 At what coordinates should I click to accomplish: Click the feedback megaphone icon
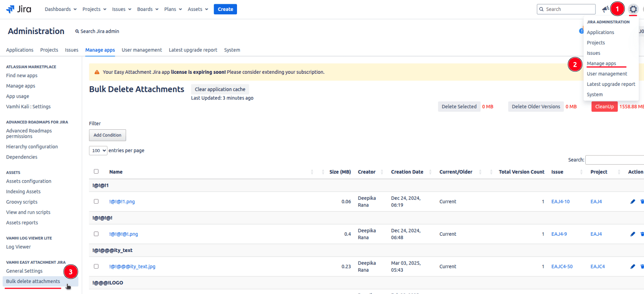click(605, 9)
